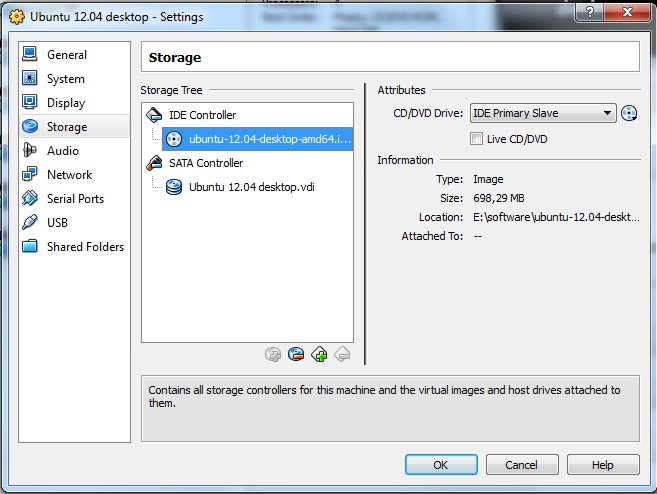The width and height of the screenshot is (657, 494).
Task: Click the System chip icon
Action: (30, 78)
